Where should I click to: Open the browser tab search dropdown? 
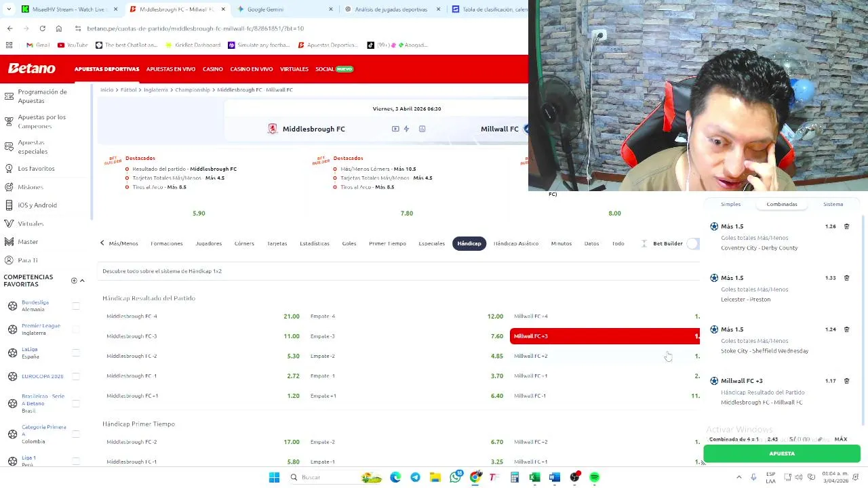(9, 9)
